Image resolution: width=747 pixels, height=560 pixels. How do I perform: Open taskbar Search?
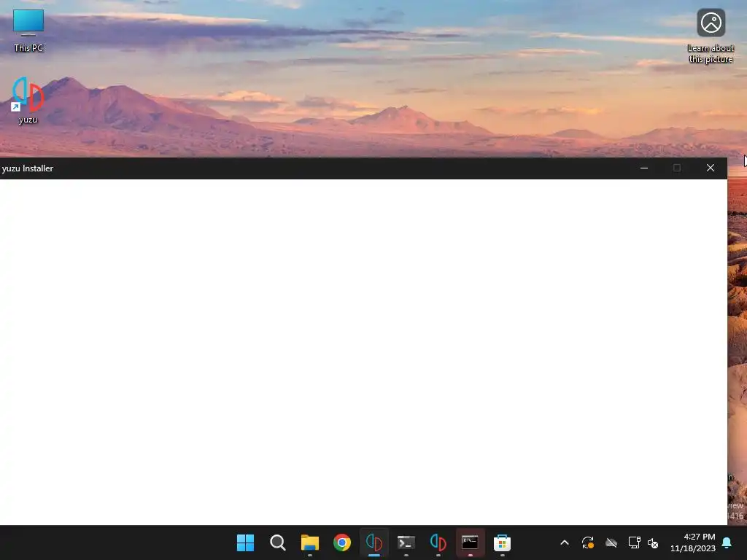click(x=278, y=542)
